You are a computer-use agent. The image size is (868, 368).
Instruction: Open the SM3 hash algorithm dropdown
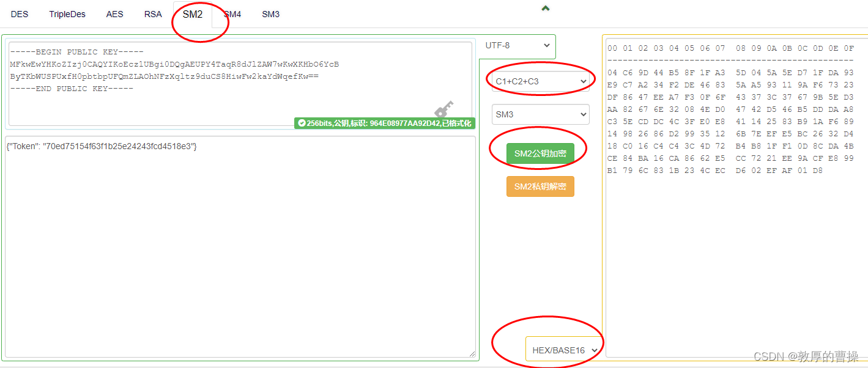540,114
